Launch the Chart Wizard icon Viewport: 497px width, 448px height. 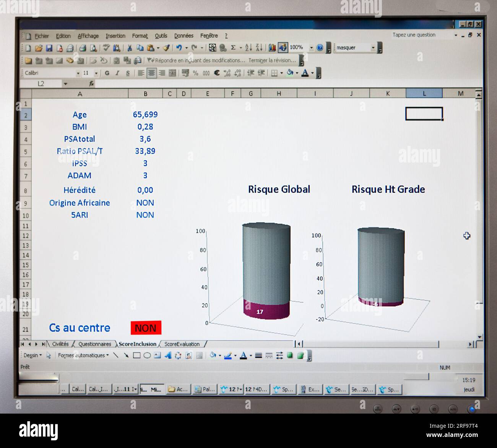pos(272,48)
